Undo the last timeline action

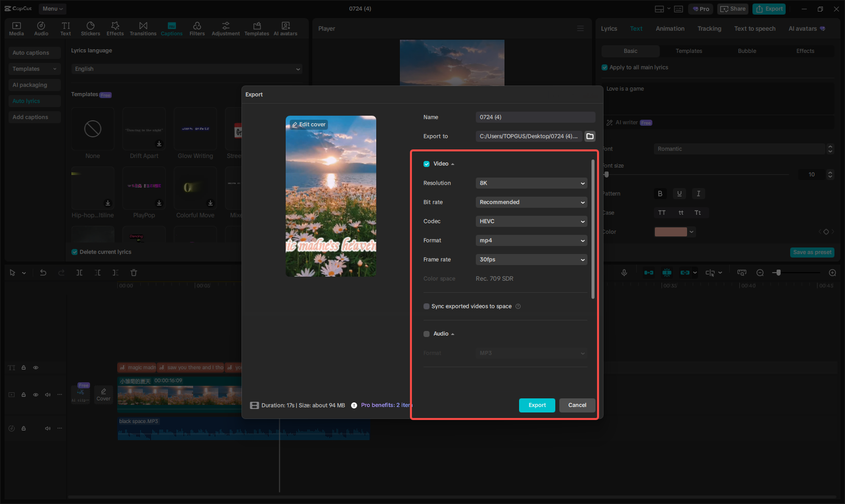point(43,272)
